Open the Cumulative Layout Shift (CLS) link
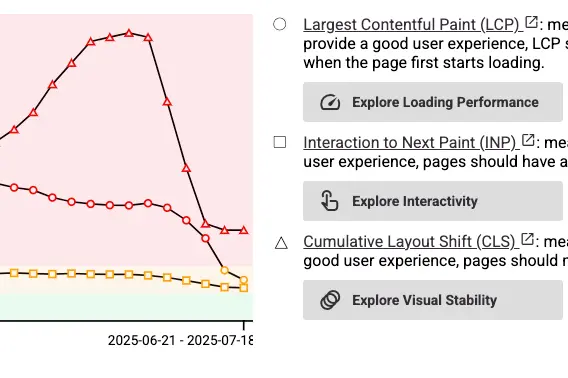This screenshot has height=378, width=568. tap(409, 242)
